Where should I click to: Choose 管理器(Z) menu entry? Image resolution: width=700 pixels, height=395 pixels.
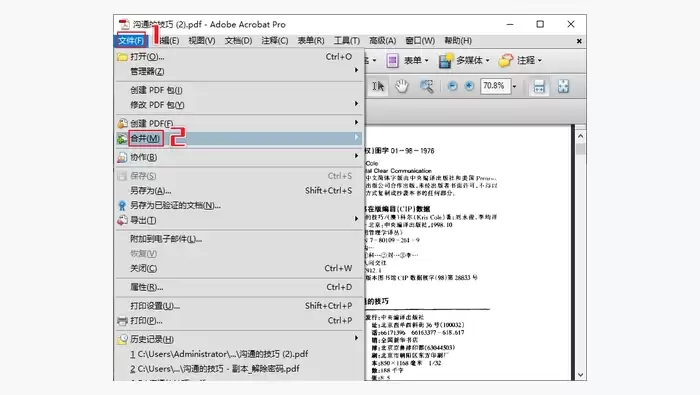[x=240, y=71]
